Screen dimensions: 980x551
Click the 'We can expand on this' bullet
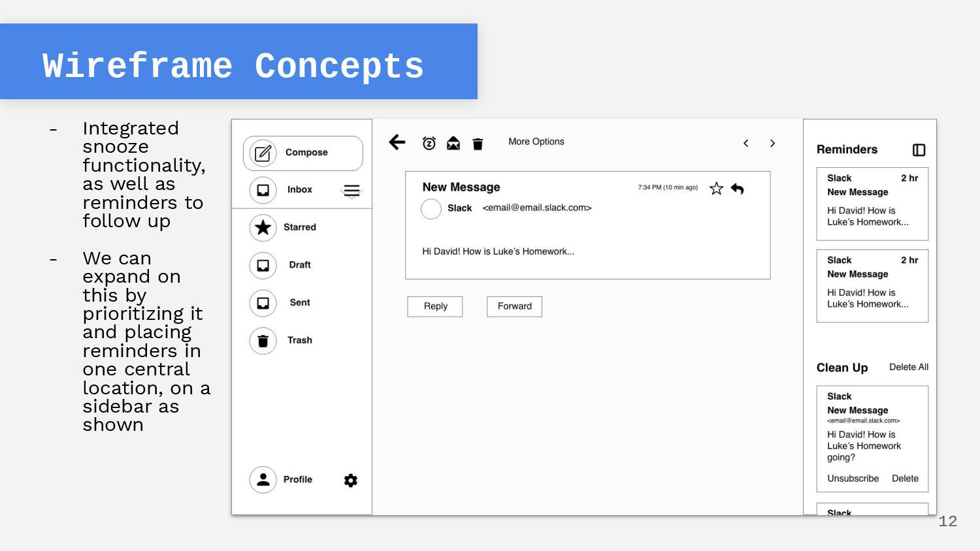click(146, 341)
